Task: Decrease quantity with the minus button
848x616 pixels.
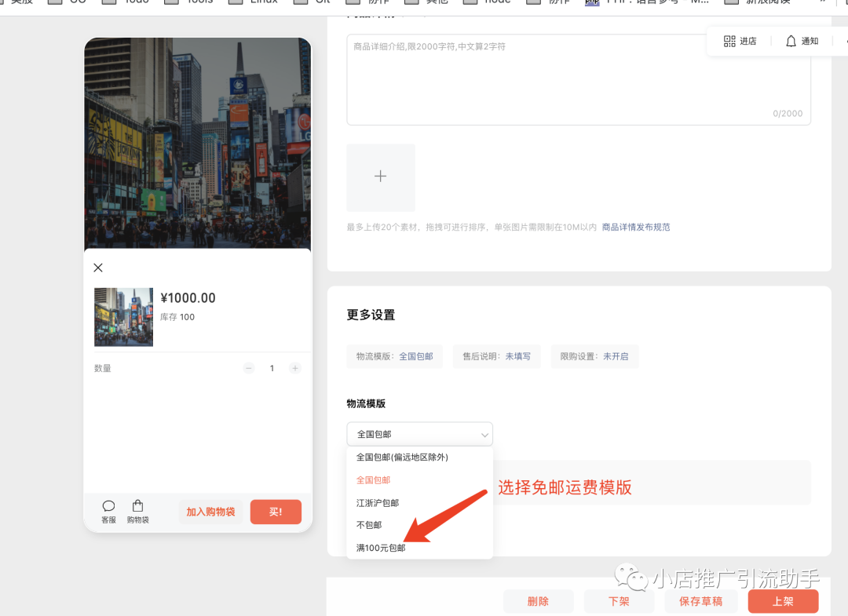Action: point(249,368)
